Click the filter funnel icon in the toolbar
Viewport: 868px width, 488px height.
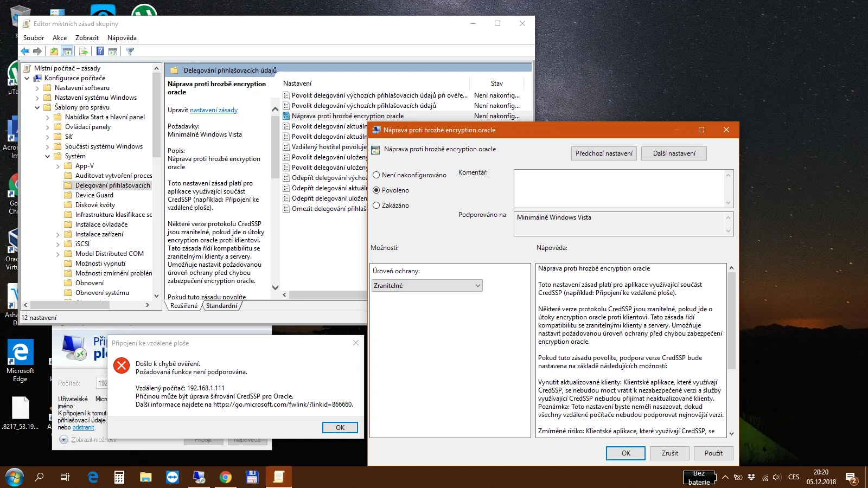pos(130,52)
